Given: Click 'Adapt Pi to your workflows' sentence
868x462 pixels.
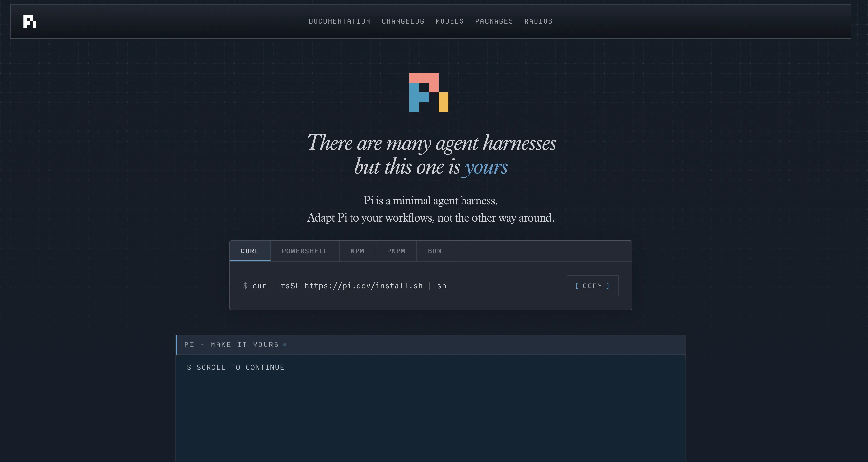Looking at the screenshot, I should 431,218.
